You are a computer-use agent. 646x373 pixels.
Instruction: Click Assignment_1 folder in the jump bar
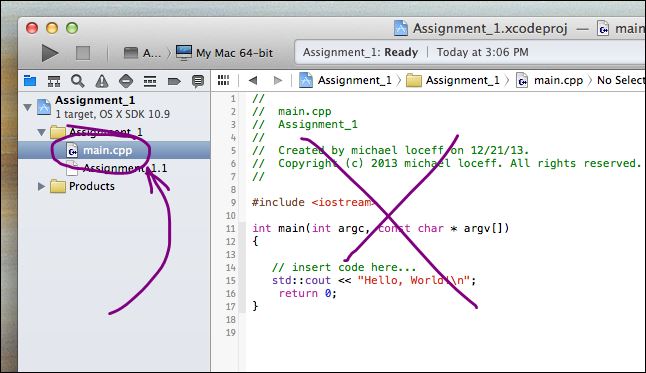point(452,80)
